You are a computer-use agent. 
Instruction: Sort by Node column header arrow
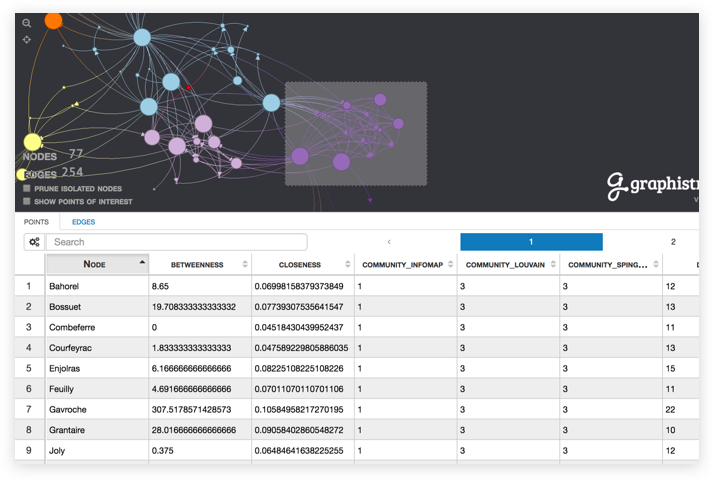click(x=141, y=264)
